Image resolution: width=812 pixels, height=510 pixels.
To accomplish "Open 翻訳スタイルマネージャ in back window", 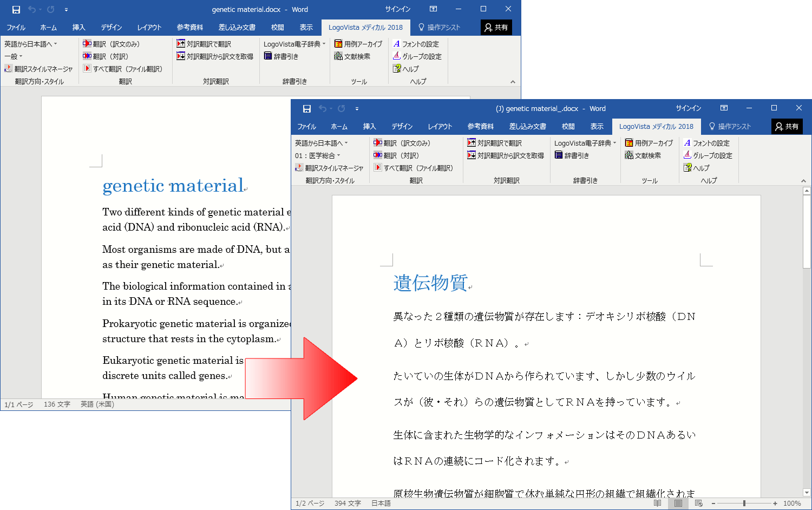I will [x=38, y=69].
